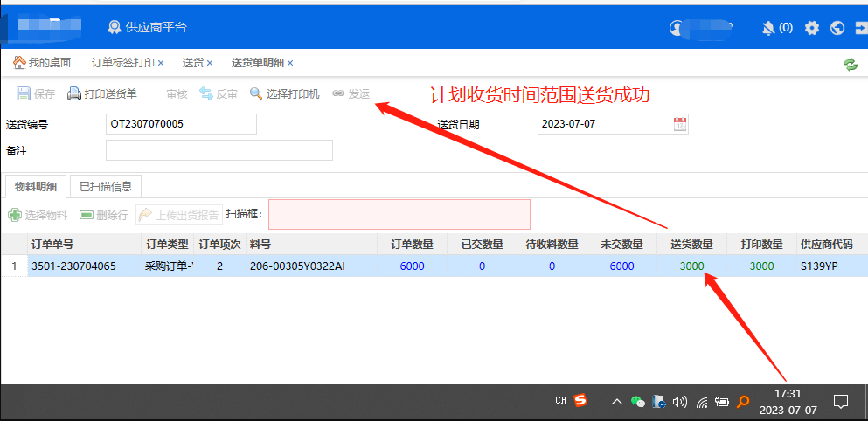Refresh the page with the green arrows icon
868x421 pixels.
[x=850, y=64]
